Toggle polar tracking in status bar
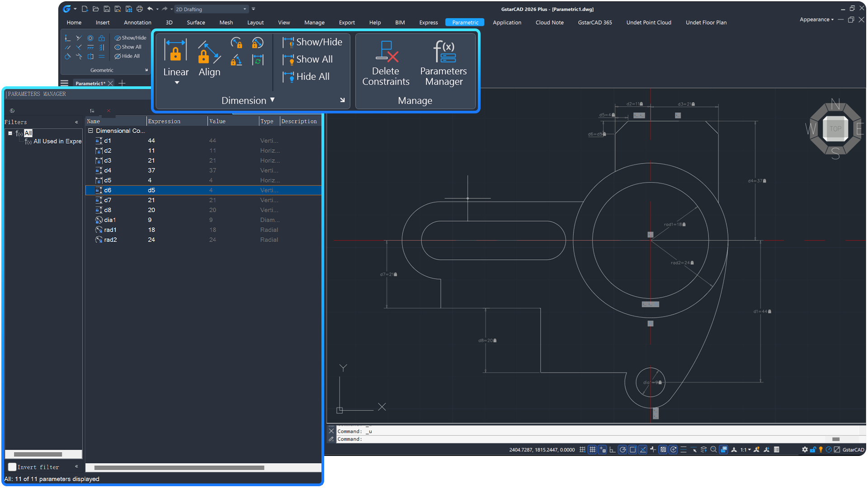 [x=623, y=450]
